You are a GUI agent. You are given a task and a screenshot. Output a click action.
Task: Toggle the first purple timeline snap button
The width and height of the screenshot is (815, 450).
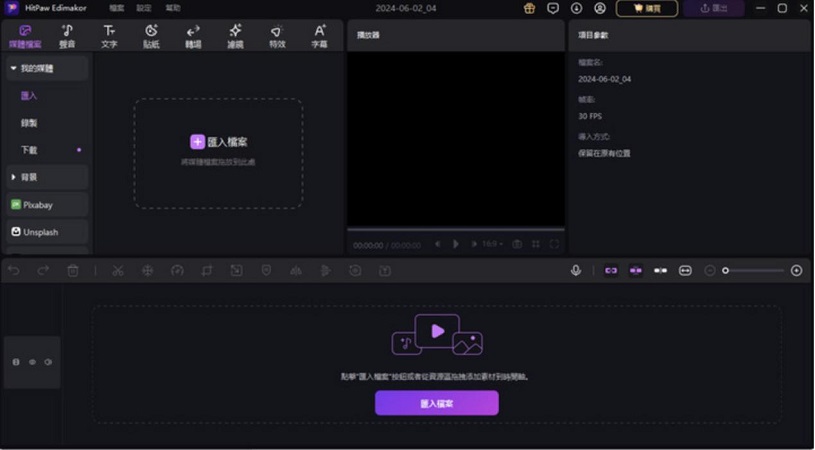coord(611,270)
